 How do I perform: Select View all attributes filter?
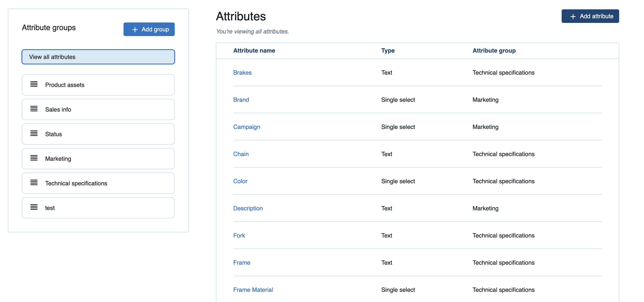point(98,57)
